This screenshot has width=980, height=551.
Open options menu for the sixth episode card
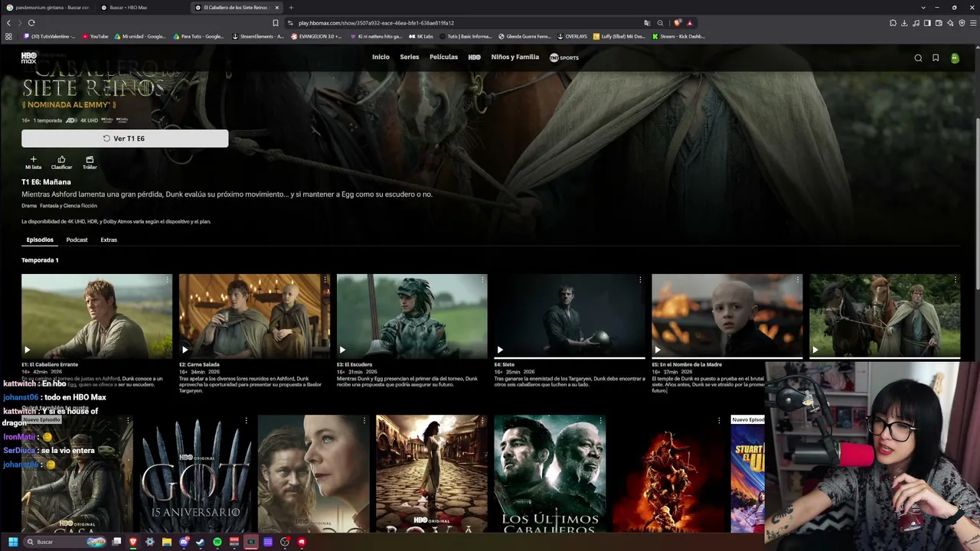tap(955, 281)
